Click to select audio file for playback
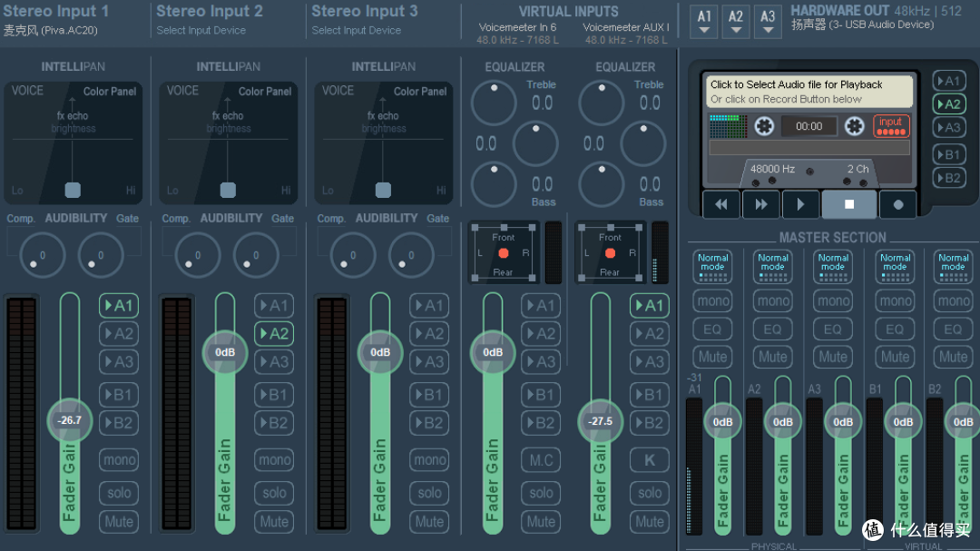 809,92
